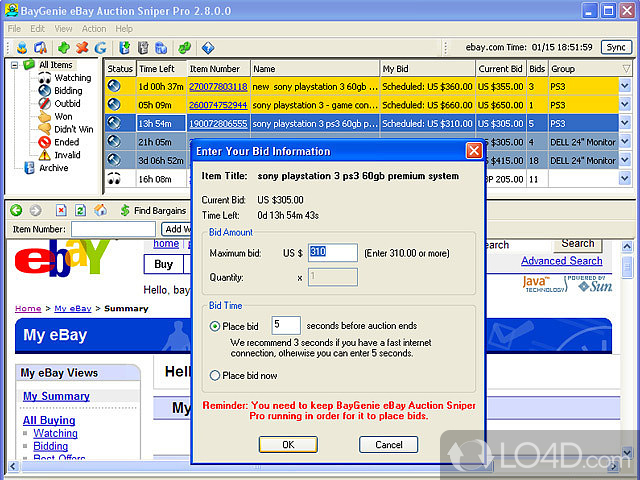The image size is (640, 480).
Task: Click the browser stop page icon
Action: pos(61,210)
